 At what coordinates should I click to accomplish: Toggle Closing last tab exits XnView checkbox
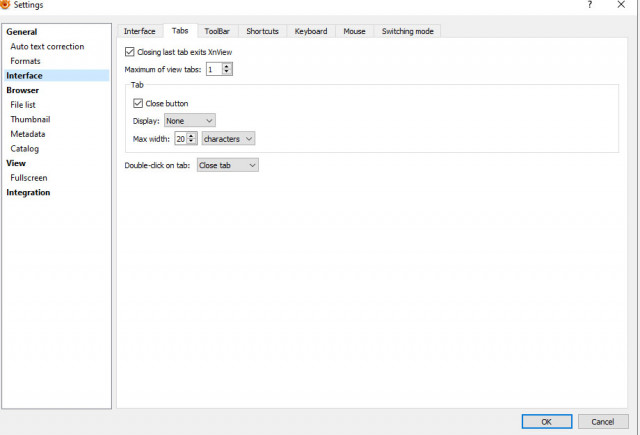[129, 52]
